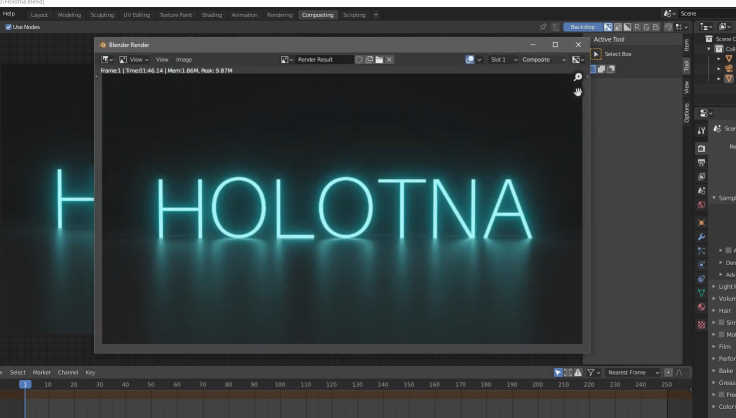The width and height of the screenshot is (736, 418).
Task: Click the Scene name field at top right
Action: tap(707, 14)
